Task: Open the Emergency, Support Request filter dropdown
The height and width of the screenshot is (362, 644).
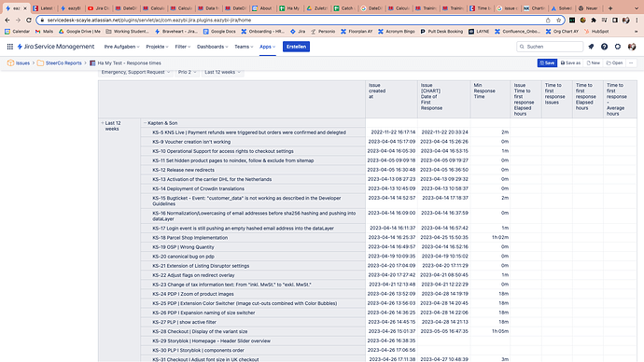Action: click(135, 72)
